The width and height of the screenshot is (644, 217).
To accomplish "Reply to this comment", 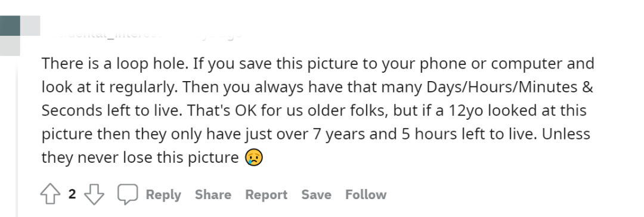I will [x=163, y=194].
